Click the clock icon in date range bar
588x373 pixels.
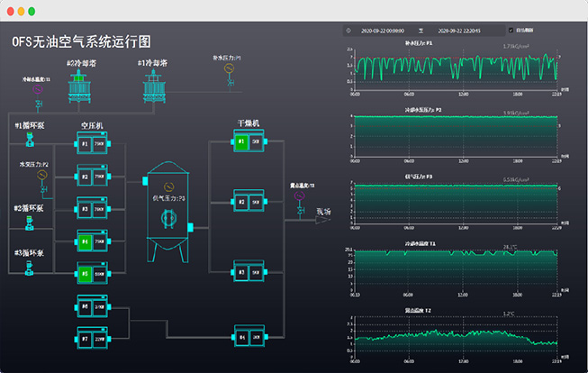(348, 30)
